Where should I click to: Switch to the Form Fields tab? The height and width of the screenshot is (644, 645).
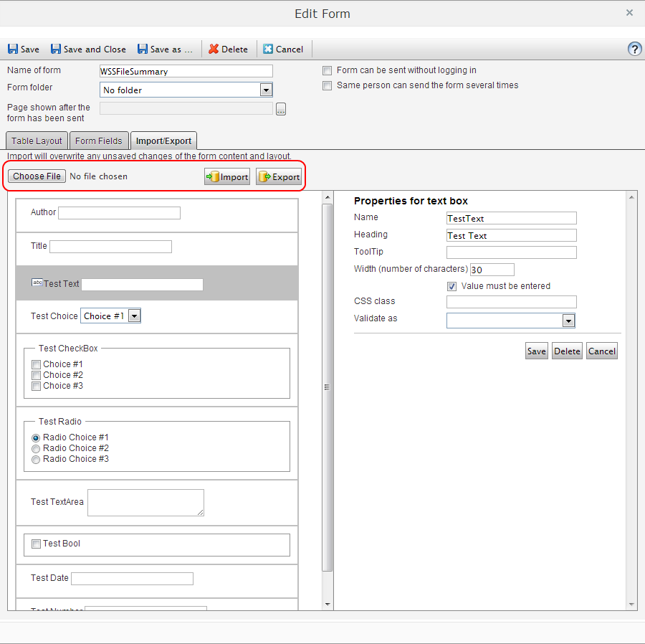[x=99, y=141]
